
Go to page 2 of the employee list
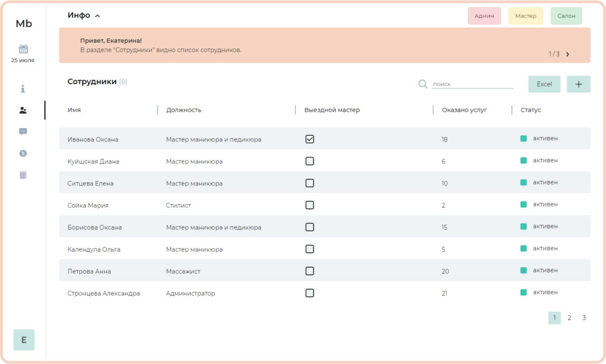tap(569, 318)
